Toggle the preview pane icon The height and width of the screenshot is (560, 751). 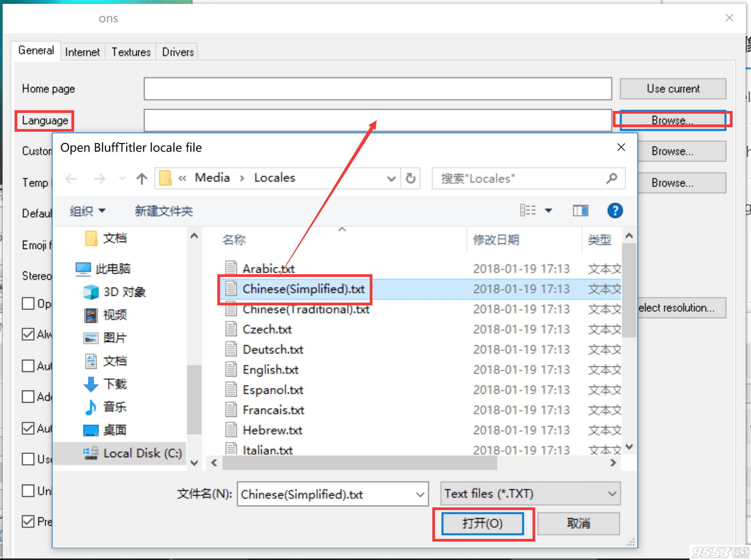click(581, 210)
